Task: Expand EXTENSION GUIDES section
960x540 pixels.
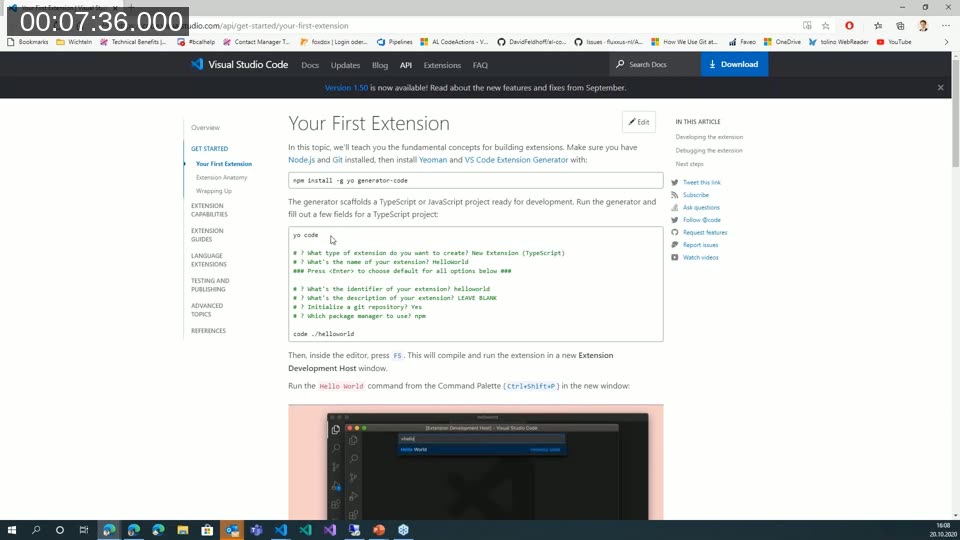Action: 207,235
